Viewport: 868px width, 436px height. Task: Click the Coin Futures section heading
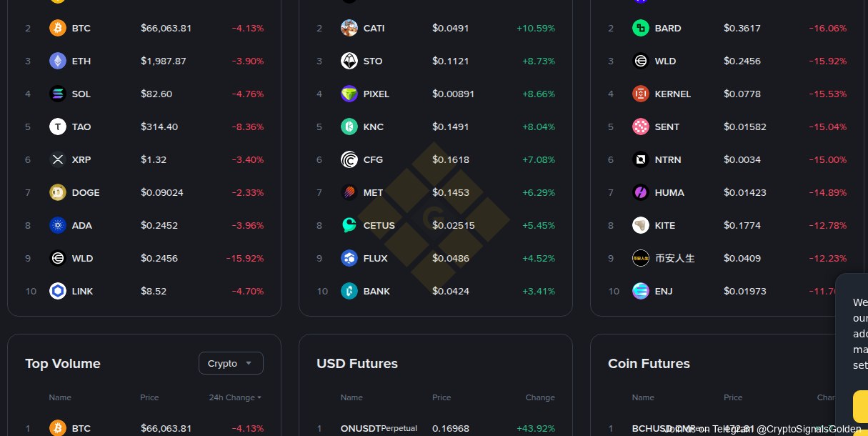(x=649, y=364)
